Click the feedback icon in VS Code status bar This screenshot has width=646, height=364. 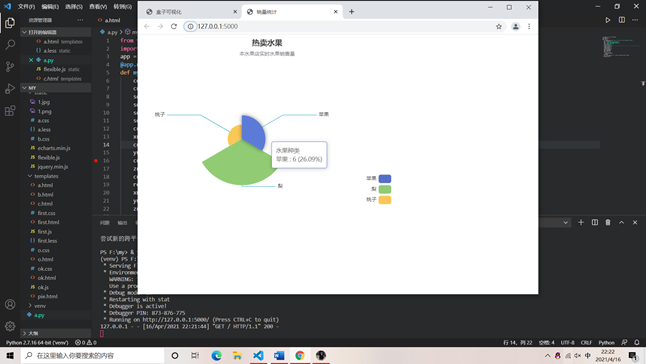pos(625,342)
